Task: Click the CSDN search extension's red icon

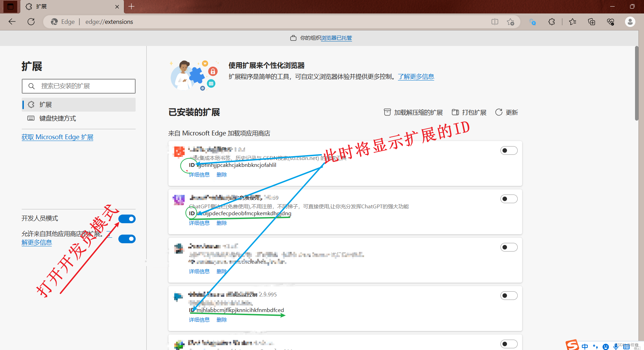Action: pyautogui.click(x=179, y=152)
